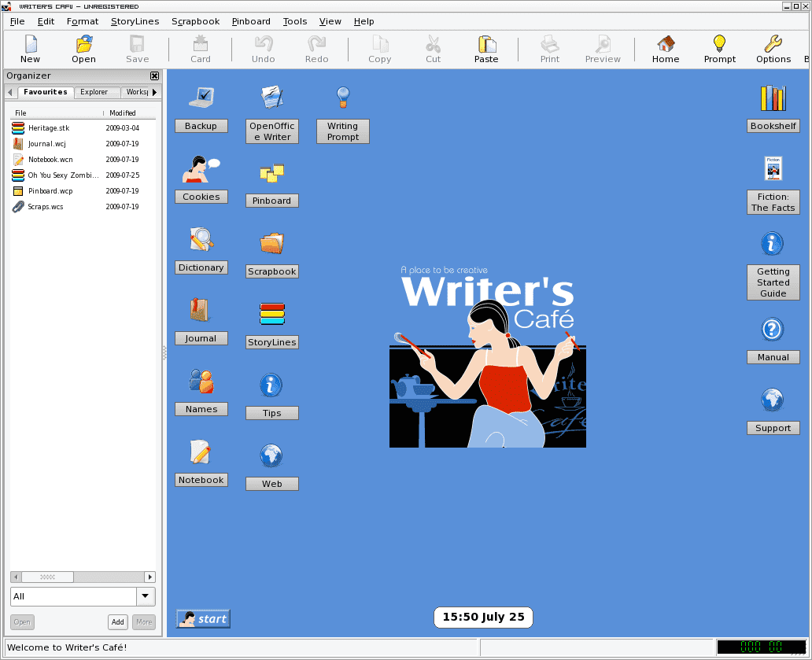The height and width of the screenshot is (660, 812).
Task: Open the Names people icon
Action: (x=201, y=381)
